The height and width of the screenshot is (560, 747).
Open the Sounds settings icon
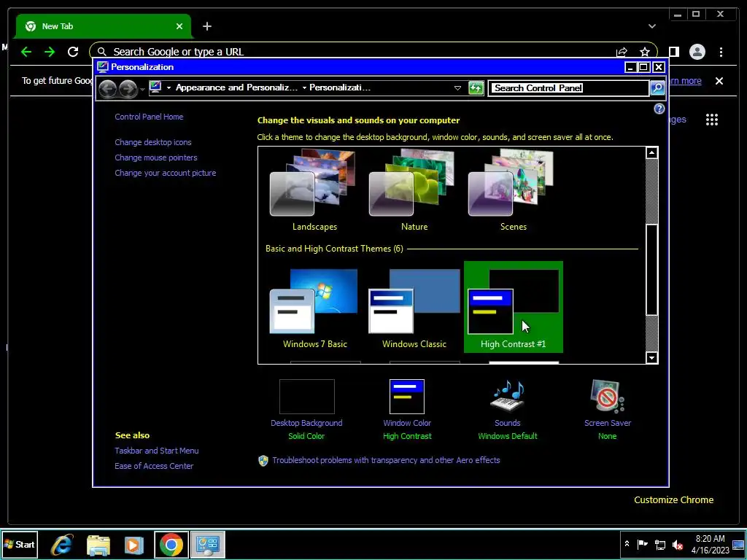point(508,397)
